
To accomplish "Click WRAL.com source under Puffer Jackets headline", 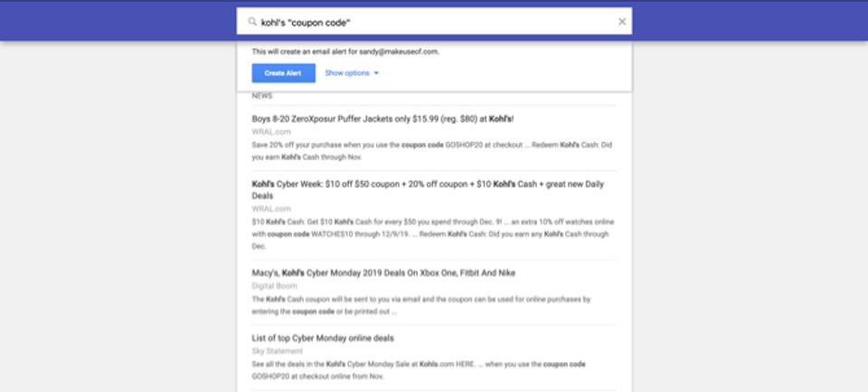I will point(271,132).
